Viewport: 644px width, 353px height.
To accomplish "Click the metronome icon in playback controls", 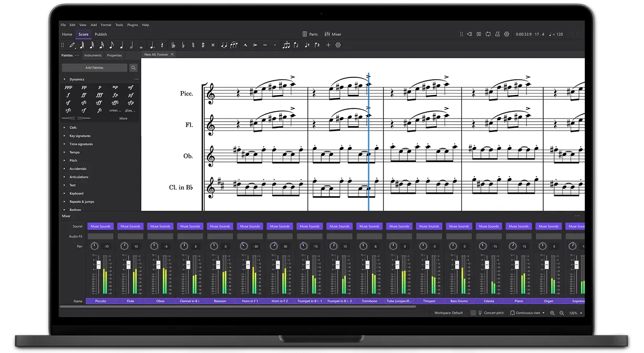I will click(x=497, y=34).
